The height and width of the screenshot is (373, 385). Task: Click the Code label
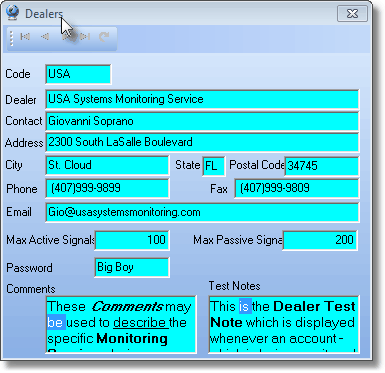(x=18, y=74)
